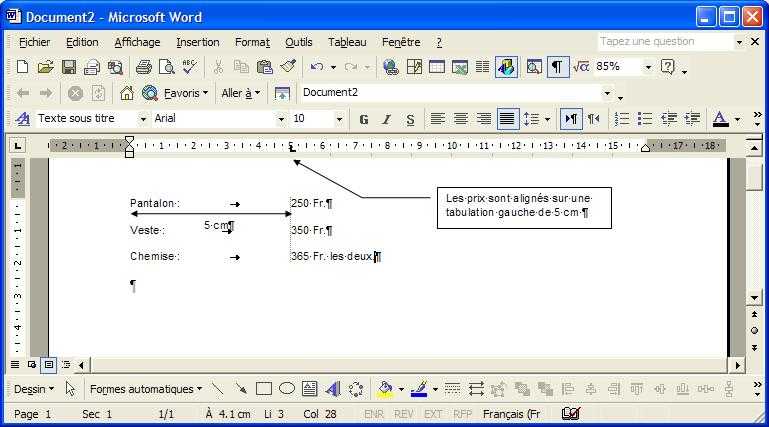Open font color arrow next to A
The width and height of the screenshot is (769, 427).
coord(737,119)
